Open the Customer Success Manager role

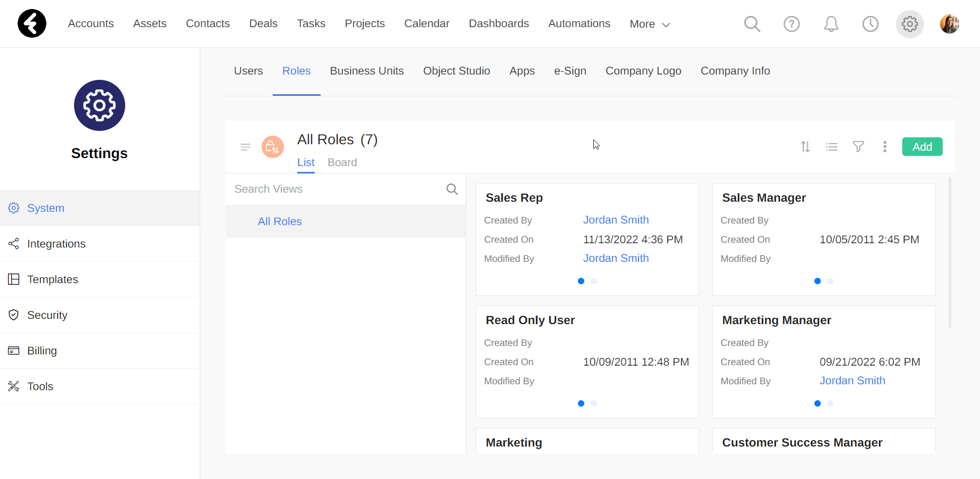click(x=802, y=442)
